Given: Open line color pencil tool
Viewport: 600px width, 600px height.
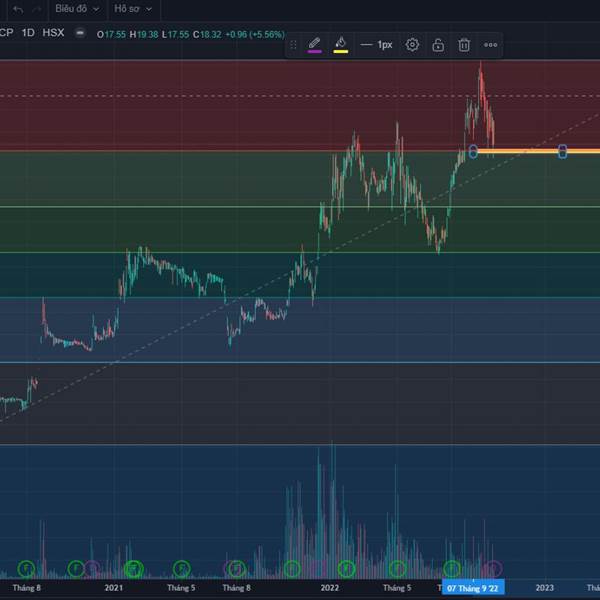Looking at the screenshot, I should pyautogui.click(x=315, y=45).
